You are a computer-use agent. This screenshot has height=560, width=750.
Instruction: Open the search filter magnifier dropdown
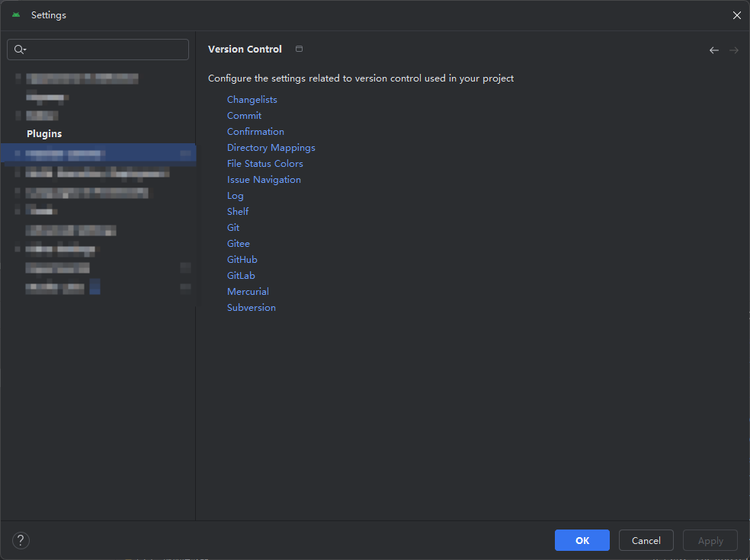coord(19,49)
